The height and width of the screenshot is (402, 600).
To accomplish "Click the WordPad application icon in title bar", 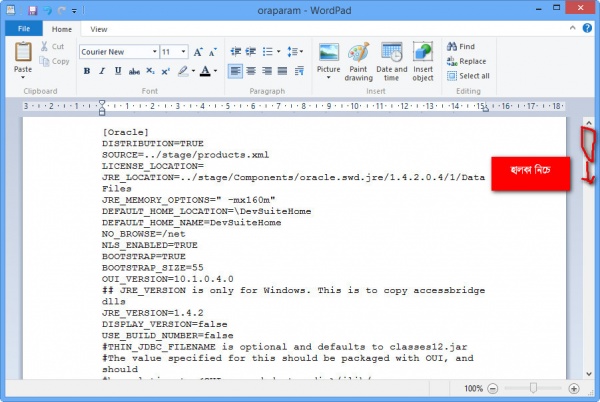I will [11, 10].
